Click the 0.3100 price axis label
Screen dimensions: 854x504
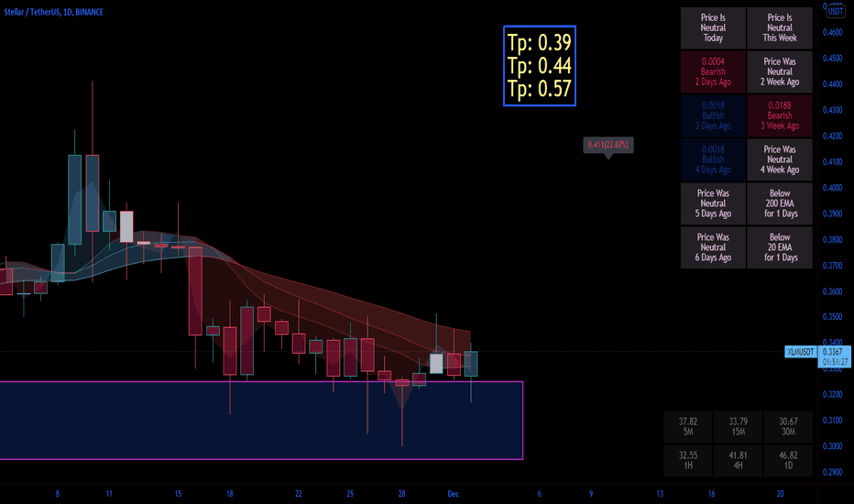(x=832, y=420)
